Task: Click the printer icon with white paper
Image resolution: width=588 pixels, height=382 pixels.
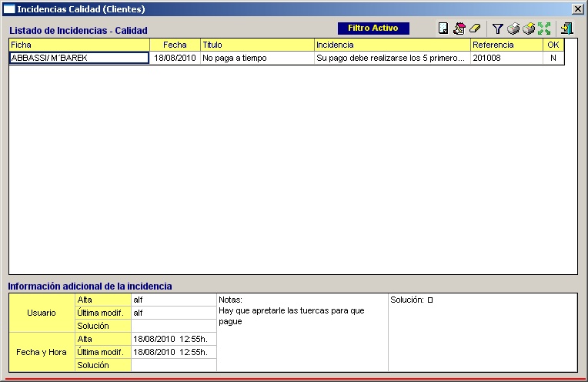Action: (513, 28)
